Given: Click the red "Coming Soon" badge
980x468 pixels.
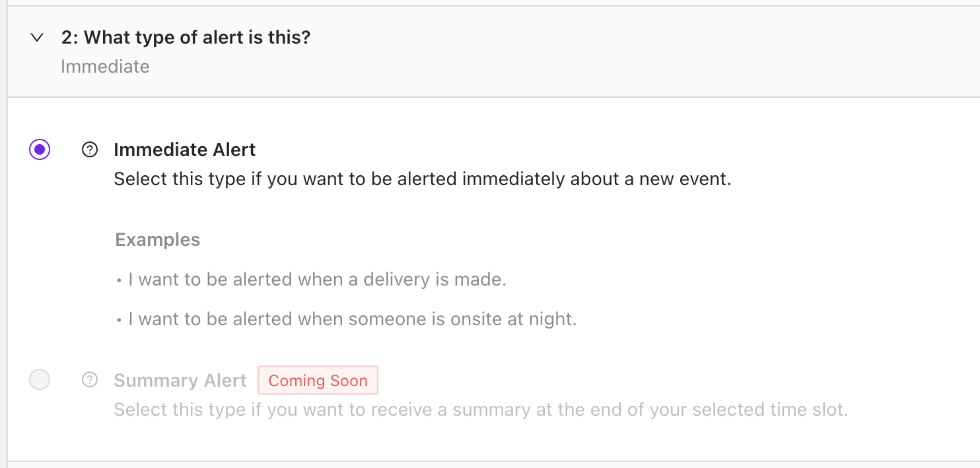Looking at the screenshot, I should click(318, 381).
